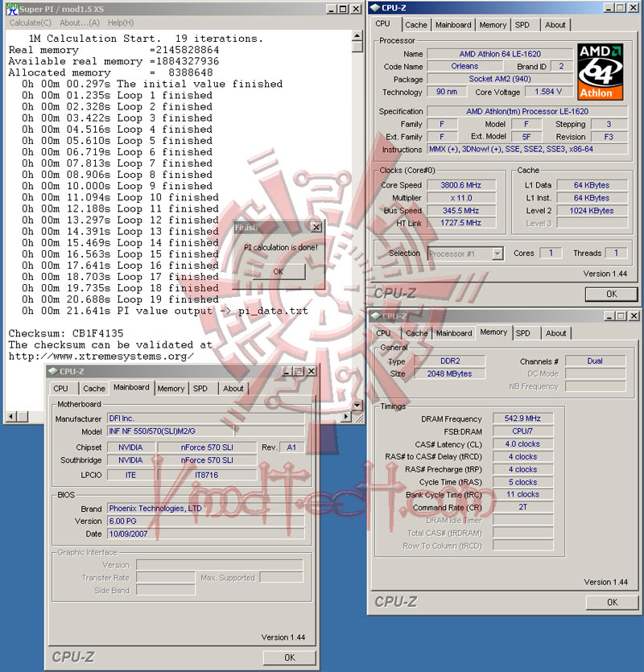Image resolution: width=644 pixels, height=672 pixels.
Task: Click the FSB:DRAM CPU/7 value
Action: (522, 431)
